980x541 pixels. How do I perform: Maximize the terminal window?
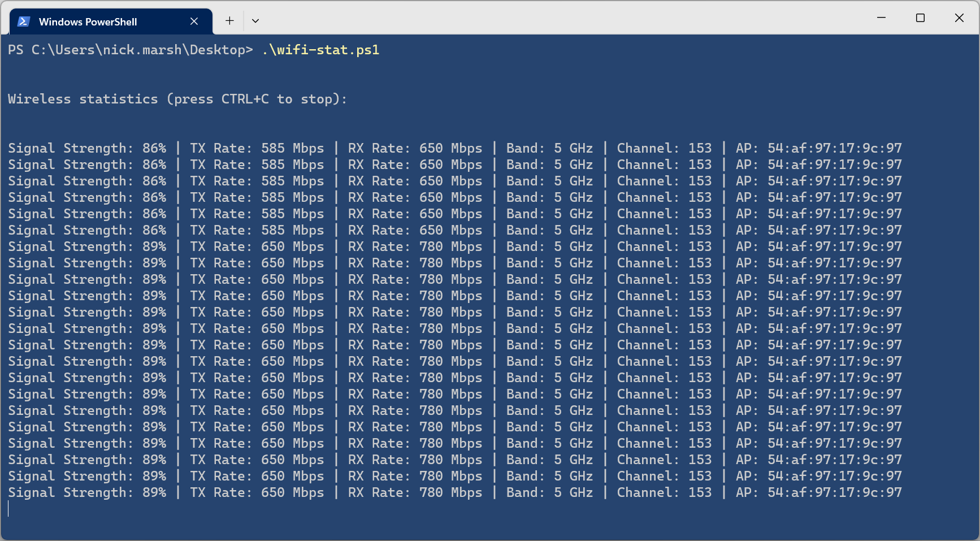click(x=920, y=18)
